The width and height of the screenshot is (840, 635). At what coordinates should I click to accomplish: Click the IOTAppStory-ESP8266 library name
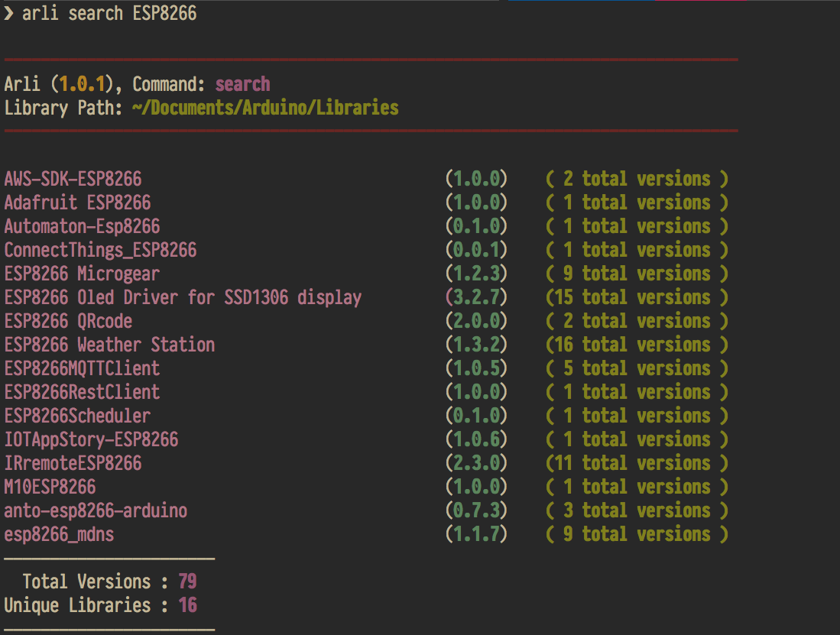coord(91,439)
